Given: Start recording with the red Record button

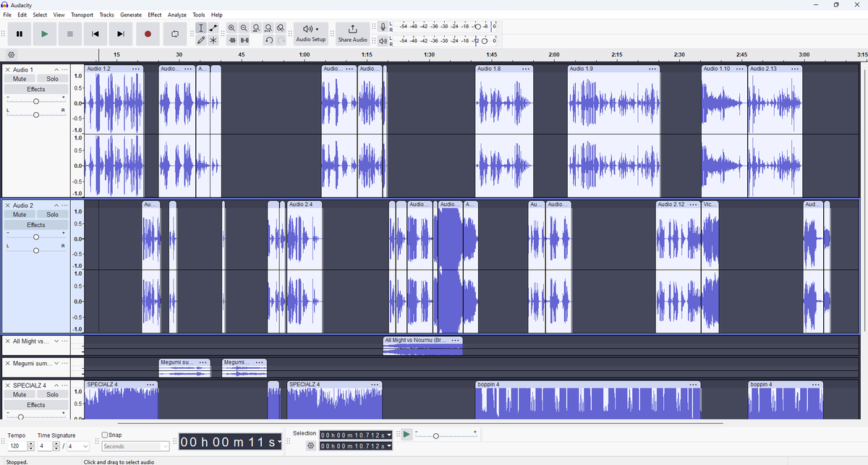Looking at the screenshot, I should tap(148, 34).
